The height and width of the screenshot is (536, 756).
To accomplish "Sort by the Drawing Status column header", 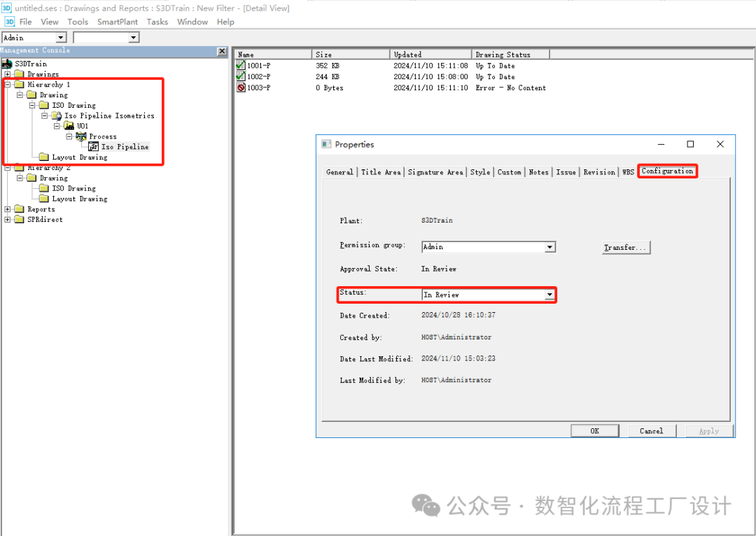I will pos(511,55).
